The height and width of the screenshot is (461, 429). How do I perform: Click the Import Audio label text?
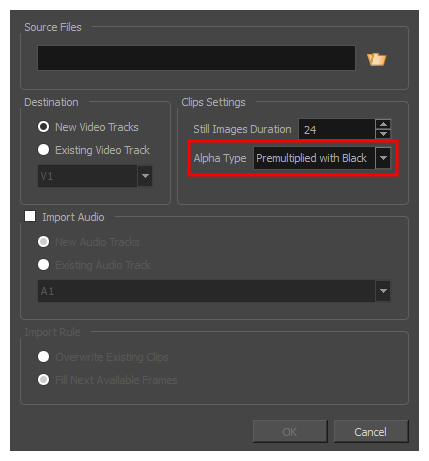coord(73,217)
